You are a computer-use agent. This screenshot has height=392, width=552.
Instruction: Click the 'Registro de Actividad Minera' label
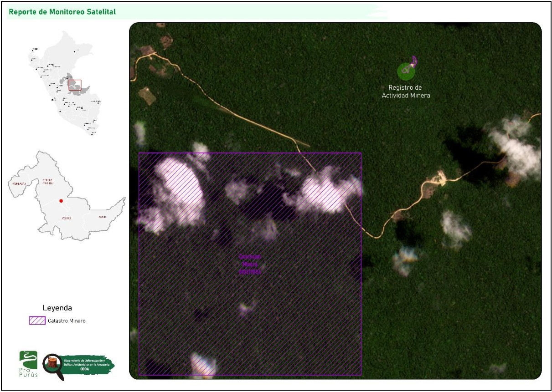pyautogui.click(x=406, y=92)
